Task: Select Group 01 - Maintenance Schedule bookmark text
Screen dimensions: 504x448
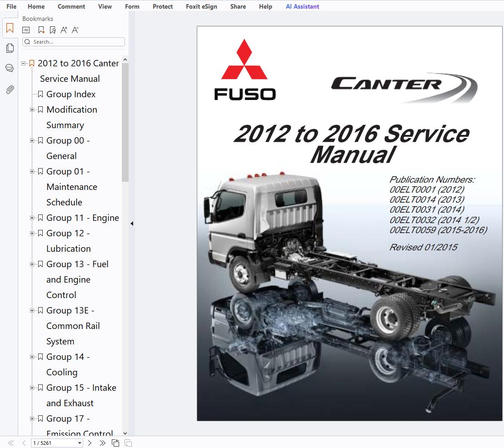Action: click(x=72, y=187)
